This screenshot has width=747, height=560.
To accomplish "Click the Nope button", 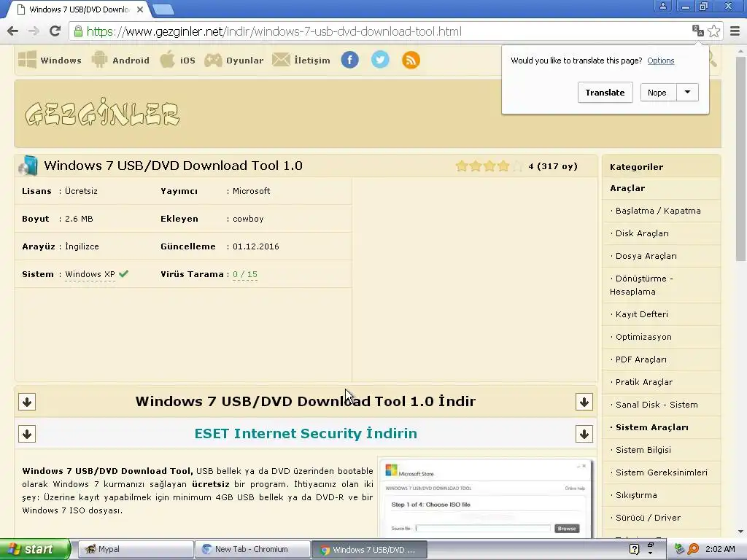I will coord(659,93).
